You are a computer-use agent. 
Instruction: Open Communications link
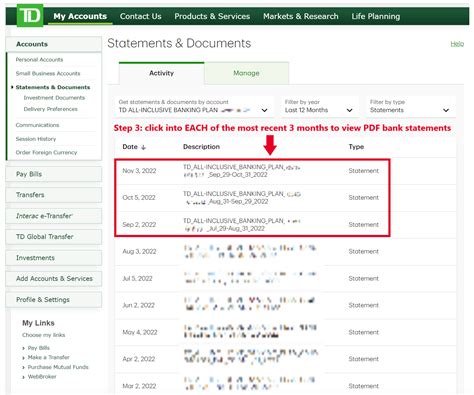point(37,125)
